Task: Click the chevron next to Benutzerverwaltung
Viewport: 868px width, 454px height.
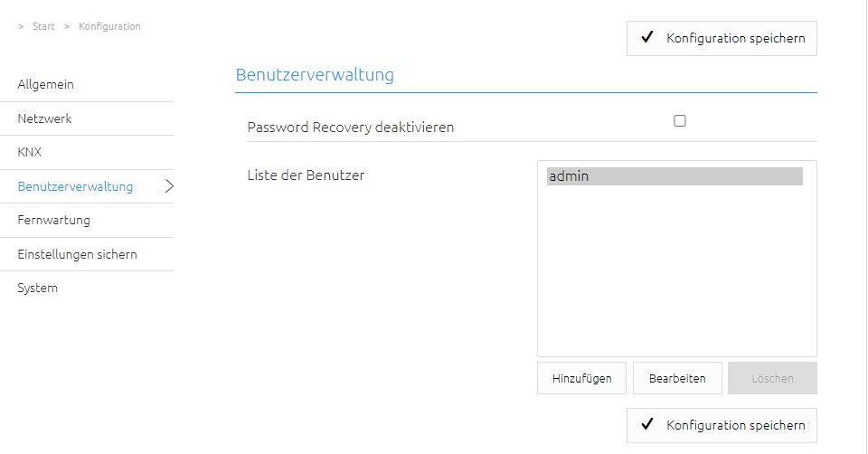Action: click(x=169, y=186)
